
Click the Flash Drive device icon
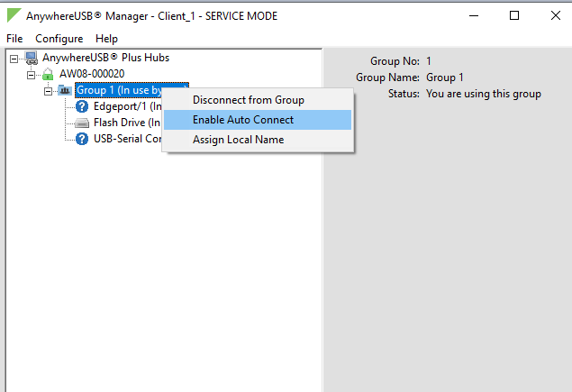[82, 123]
